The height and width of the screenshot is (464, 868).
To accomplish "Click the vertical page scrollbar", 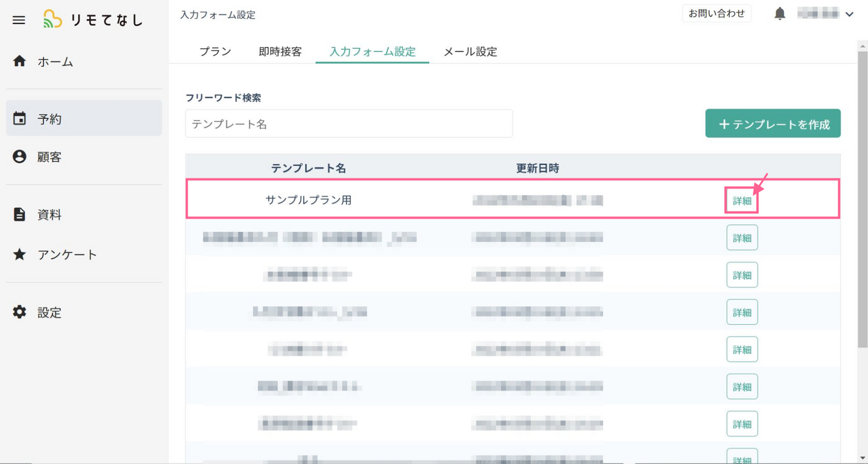I will [862, 199].
